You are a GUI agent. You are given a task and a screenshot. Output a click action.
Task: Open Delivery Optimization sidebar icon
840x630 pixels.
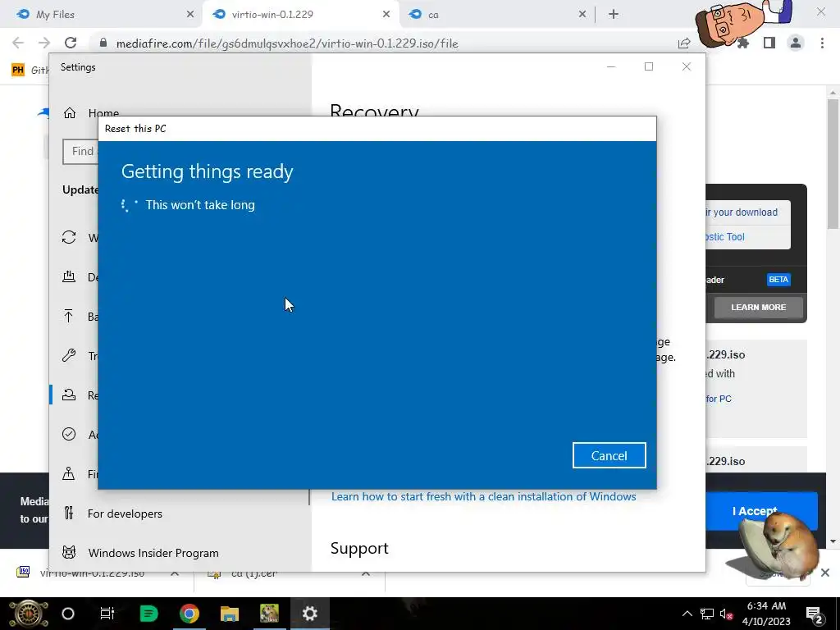[x=69, y=276]
